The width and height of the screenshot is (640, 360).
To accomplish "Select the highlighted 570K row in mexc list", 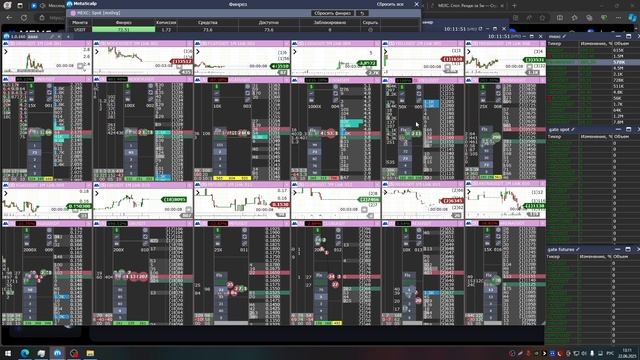I will tap(592, 62).
